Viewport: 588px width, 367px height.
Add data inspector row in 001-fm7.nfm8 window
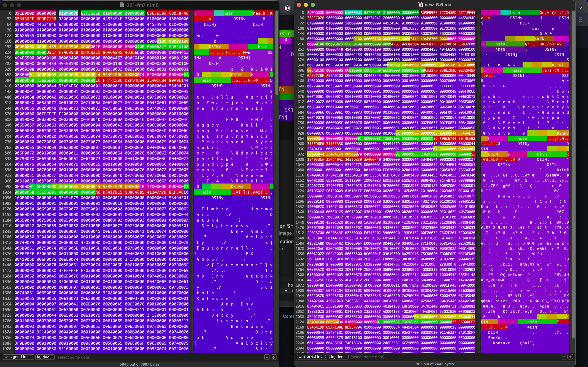(x=274, y=357)
